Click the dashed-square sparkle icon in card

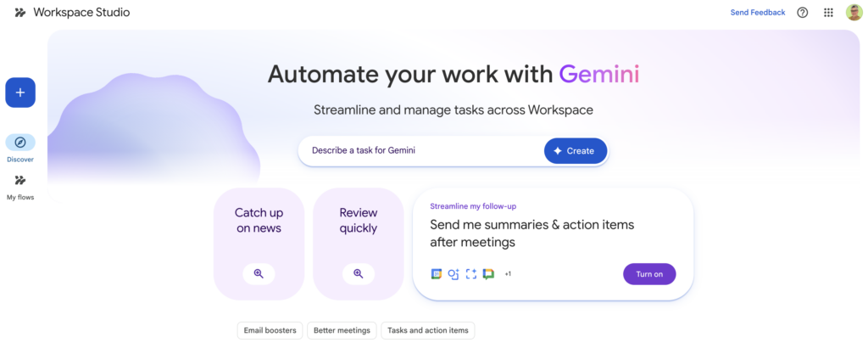point(471,274)
